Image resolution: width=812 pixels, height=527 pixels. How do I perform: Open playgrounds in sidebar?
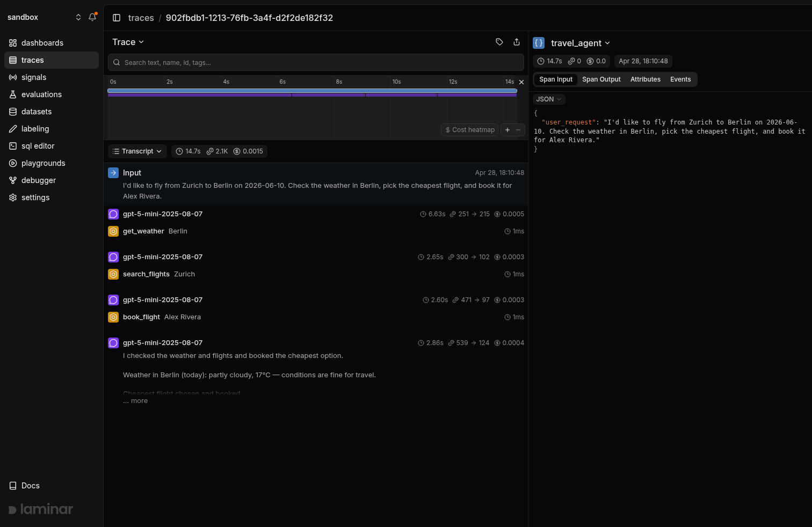[52, 163]
